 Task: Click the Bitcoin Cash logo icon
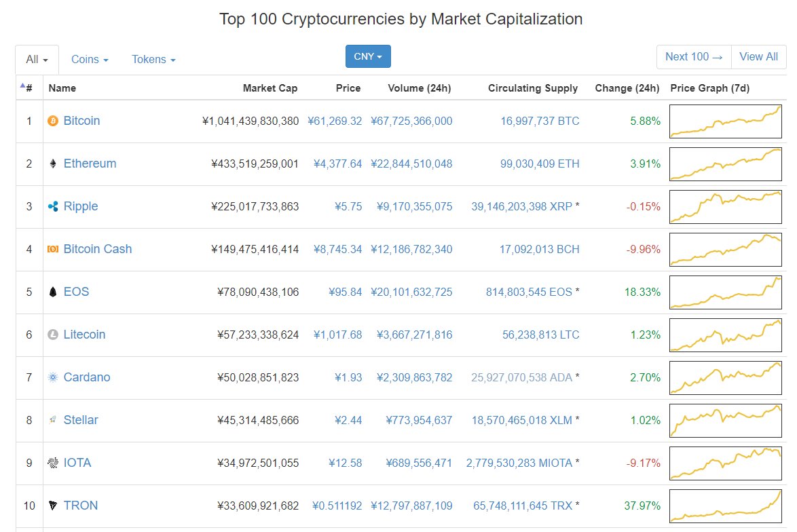click(x=52, y=249)
